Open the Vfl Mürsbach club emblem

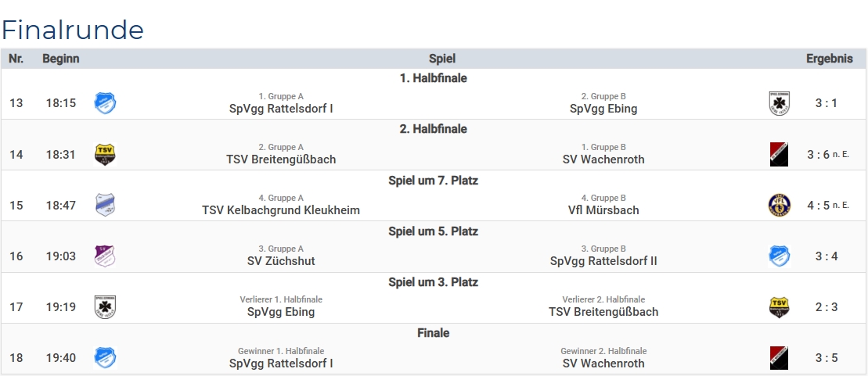coord(779,205)
